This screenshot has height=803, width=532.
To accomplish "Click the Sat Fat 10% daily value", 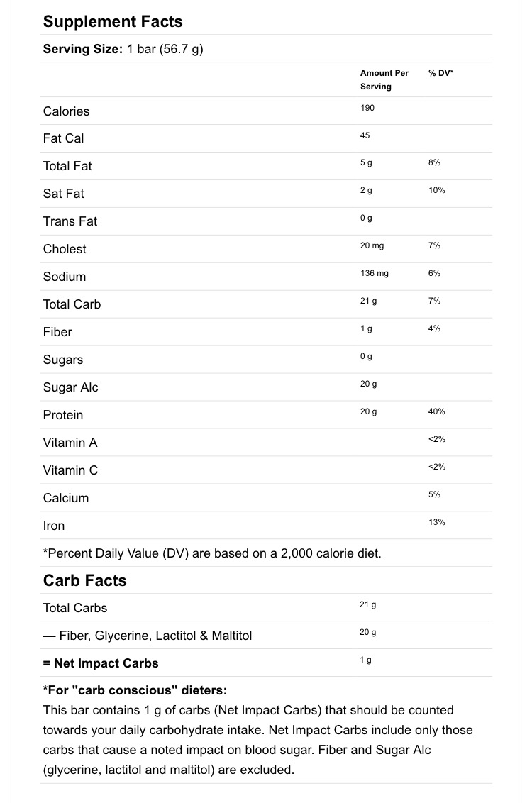I will (437, 190).
